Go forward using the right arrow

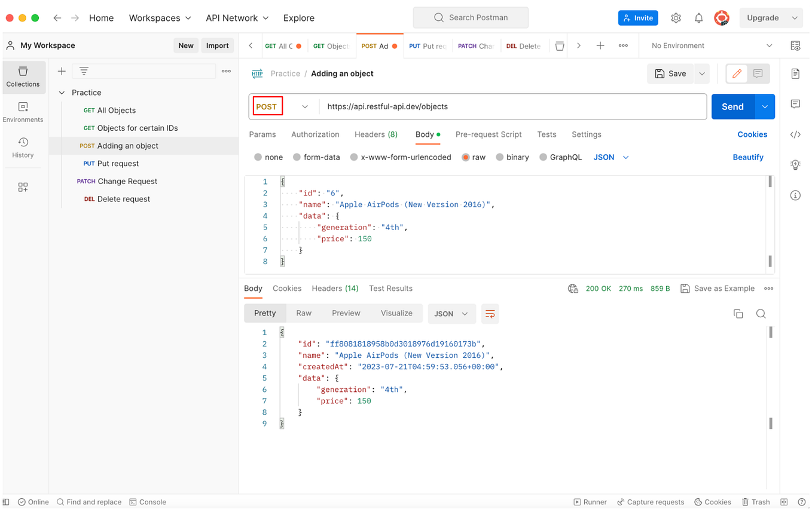tap(75, 18)
